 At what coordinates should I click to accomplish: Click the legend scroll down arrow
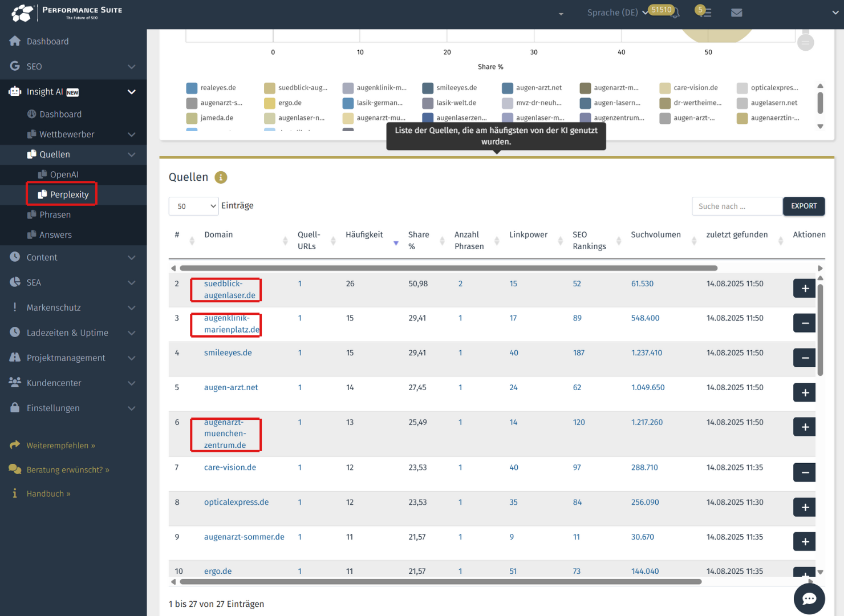(x=820, y=127)
